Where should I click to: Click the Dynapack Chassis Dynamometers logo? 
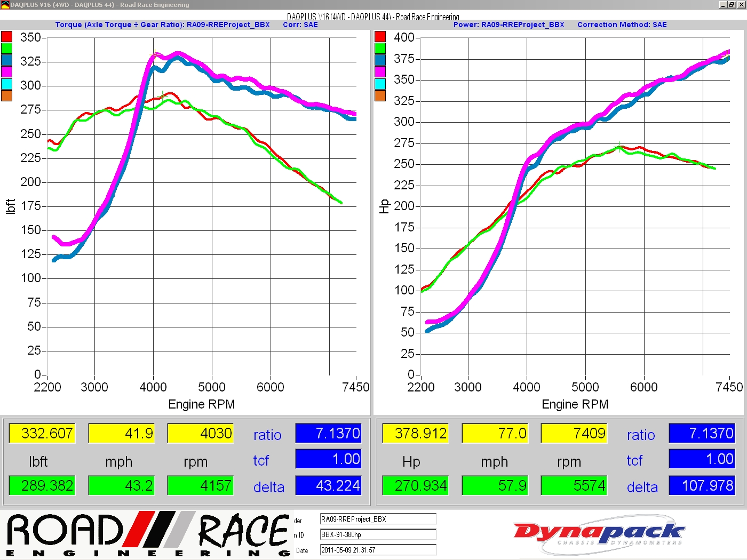click(598, 534)
